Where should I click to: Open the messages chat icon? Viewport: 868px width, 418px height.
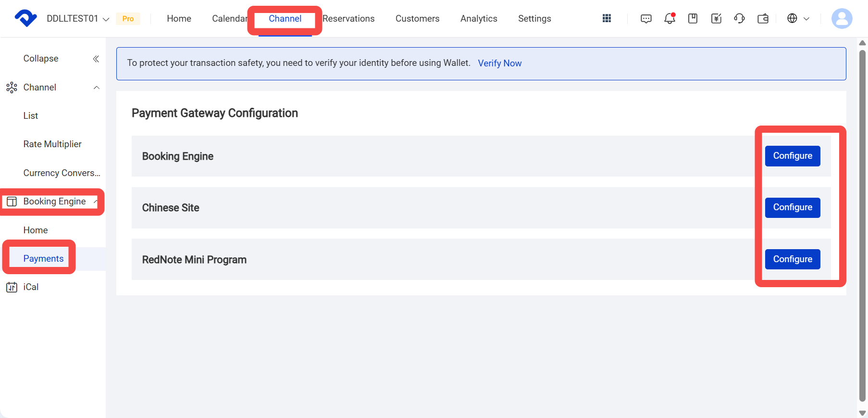(x=646, y=19)
